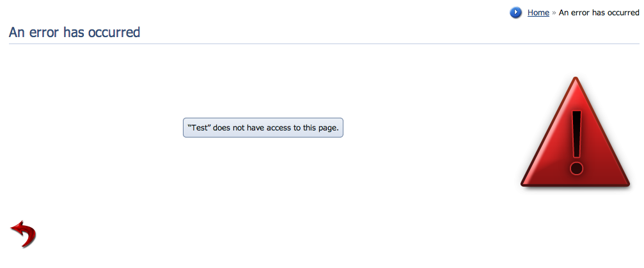The image size is (644, 268).
Task: Click the top tip of the warning triangle
Action: point(576,81)
